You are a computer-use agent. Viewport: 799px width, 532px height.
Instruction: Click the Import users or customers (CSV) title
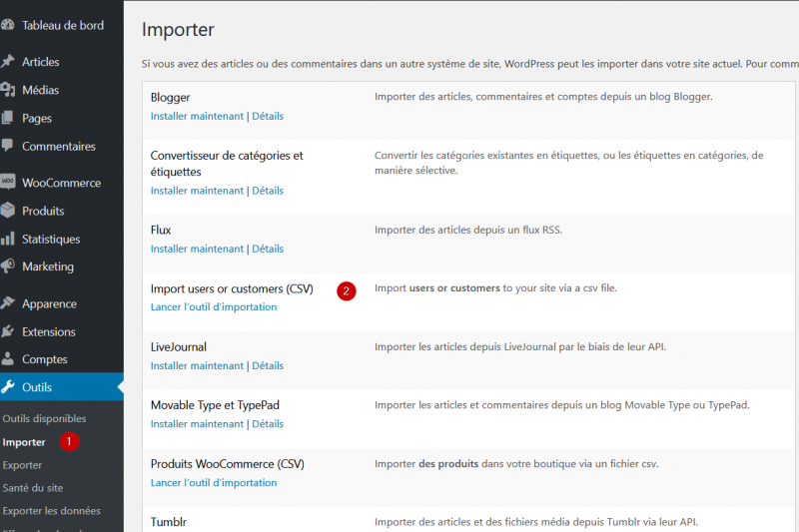[x=232, y=288]
